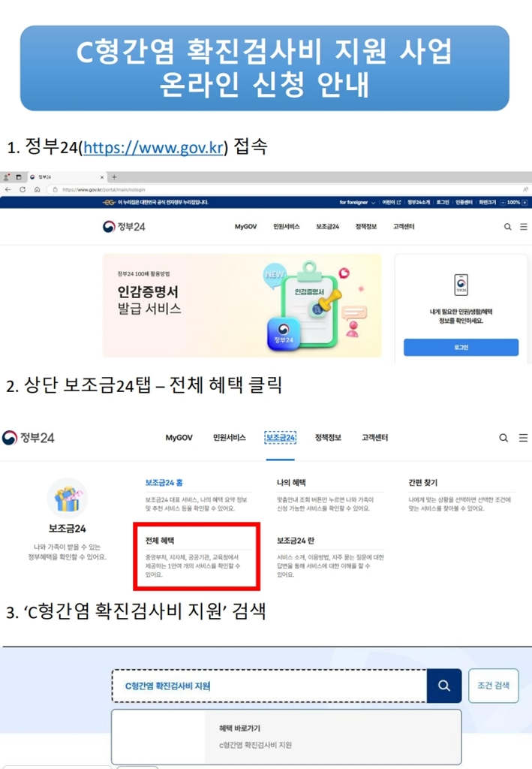
Task: Open MyGOV in the step 2 navigation
Action: pos(179,438)
